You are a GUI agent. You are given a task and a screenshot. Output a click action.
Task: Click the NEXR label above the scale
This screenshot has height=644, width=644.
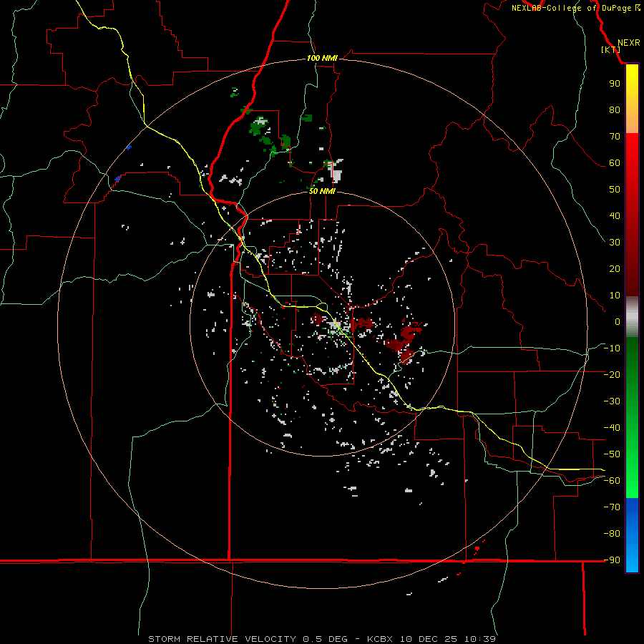(x=628, y=43)
